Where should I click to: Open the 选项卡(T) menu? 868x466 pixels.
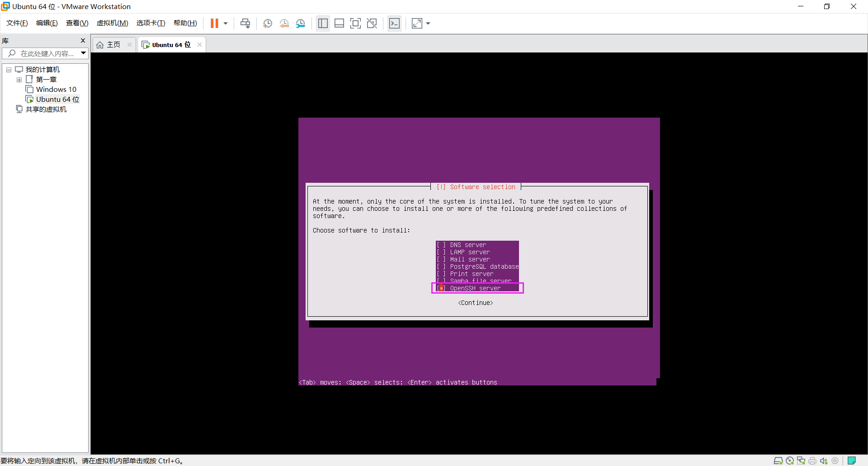click(x=151, y=23)
